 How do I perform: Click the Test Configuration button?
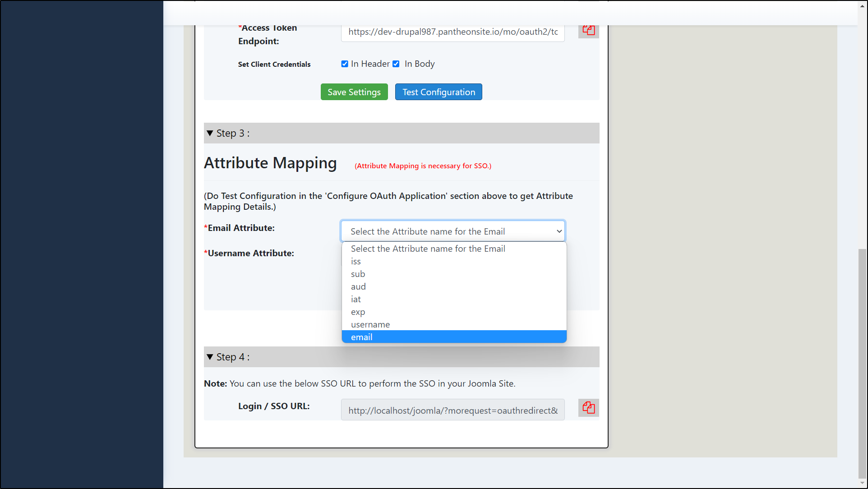point(439,92)
